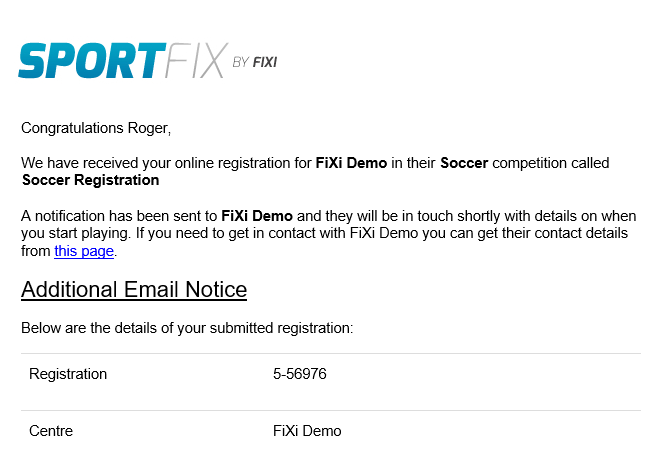Click the word 'from' before the link
Viewport: 667px width, 465px height.
click(x=36, y=251)
